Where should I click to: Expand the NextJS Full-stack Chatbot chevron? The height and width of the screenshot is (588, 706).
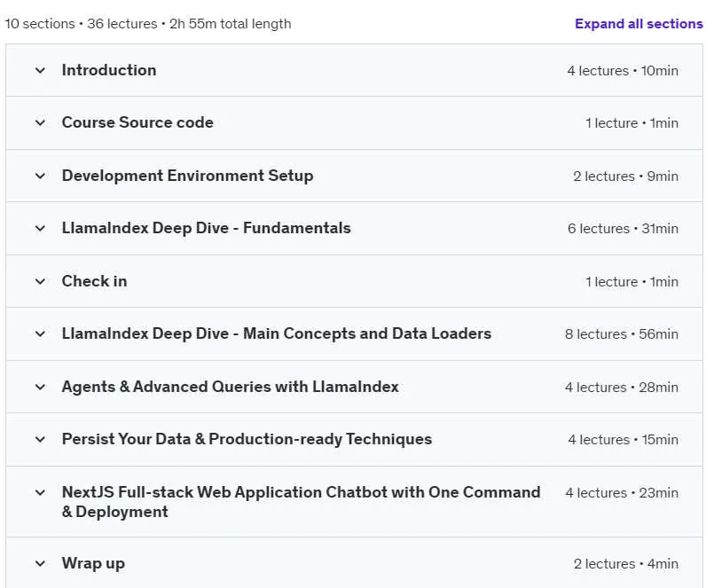pos(40,492)
